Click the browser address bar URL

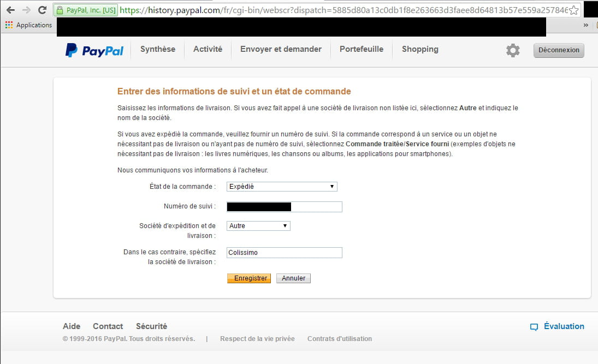(344, 10)
